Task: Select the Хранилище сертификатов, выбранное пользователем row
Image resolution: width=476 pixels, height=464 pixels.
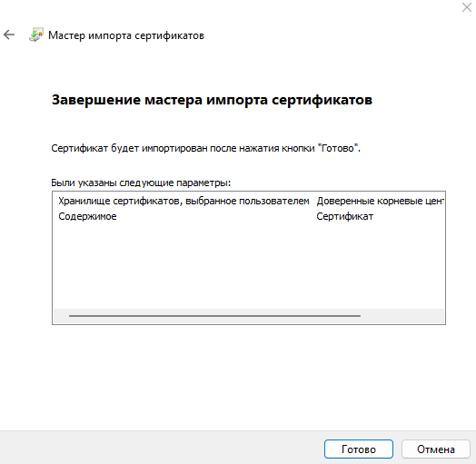Action: pyautogui.click(x=249, y=201)
